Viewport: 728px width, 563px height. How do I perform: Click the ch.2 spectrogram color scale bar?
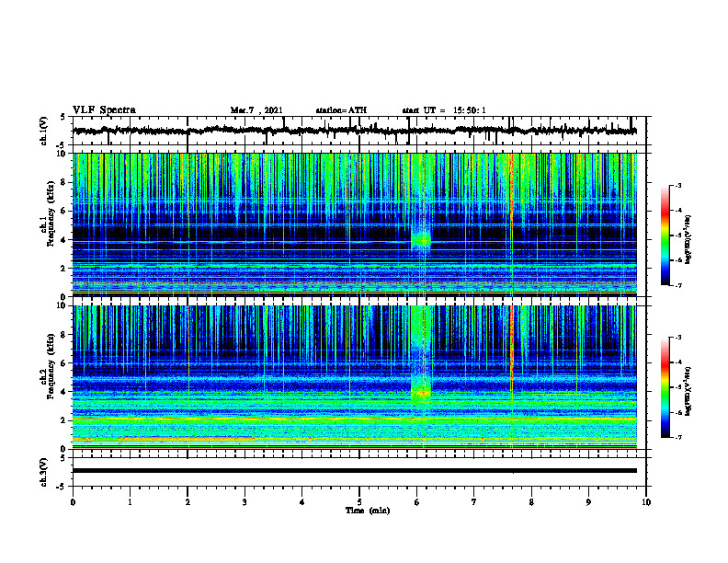coord(665,387)
